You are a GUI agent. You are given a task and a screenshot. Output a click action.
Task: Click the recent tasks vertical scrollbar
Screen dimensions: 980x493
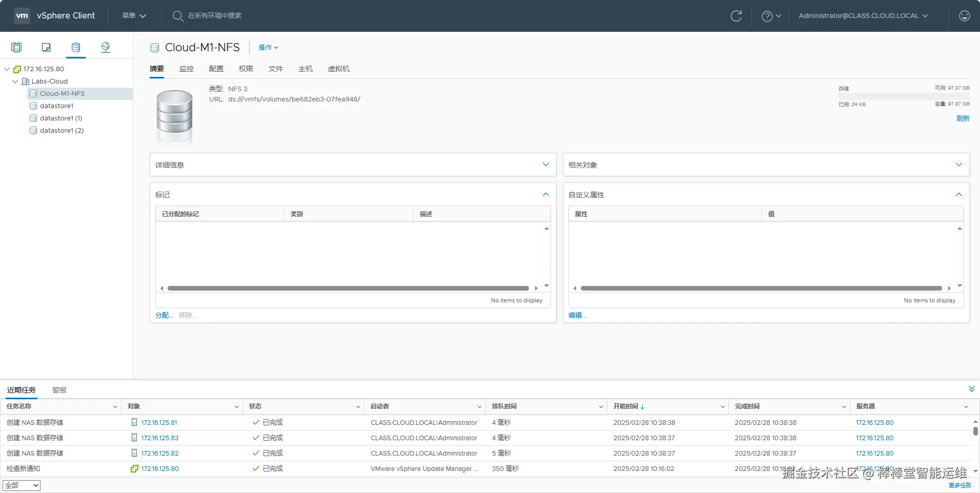pos(975,432)
